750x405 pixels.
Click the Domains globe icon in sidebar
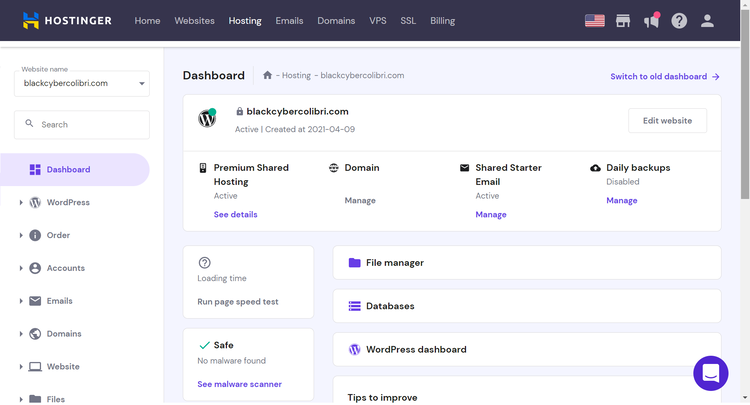point(35,334)
